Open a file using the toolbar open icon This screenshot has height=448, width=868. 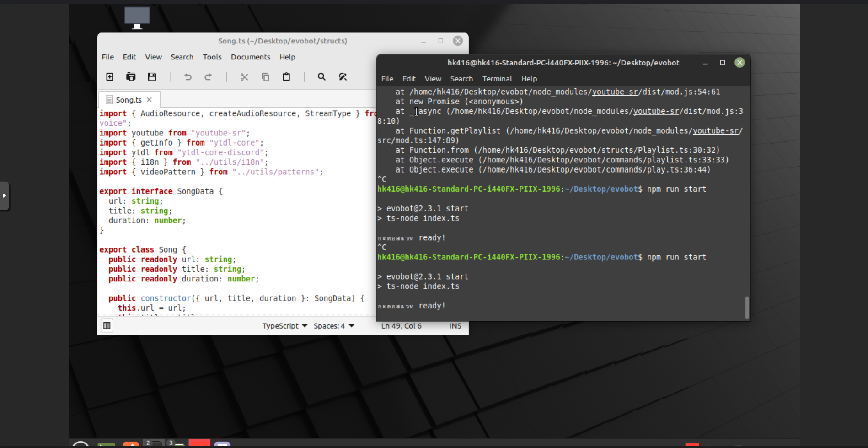point(131,77)
